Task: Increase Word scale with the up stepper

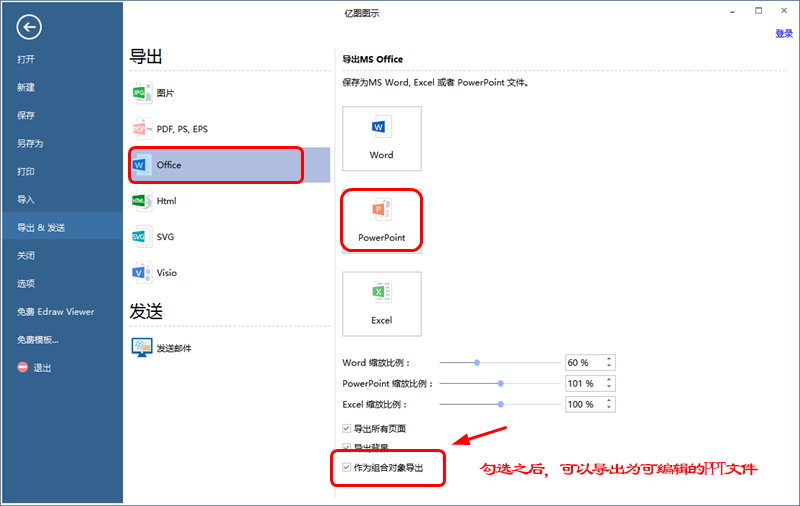Action: point(609,359)
